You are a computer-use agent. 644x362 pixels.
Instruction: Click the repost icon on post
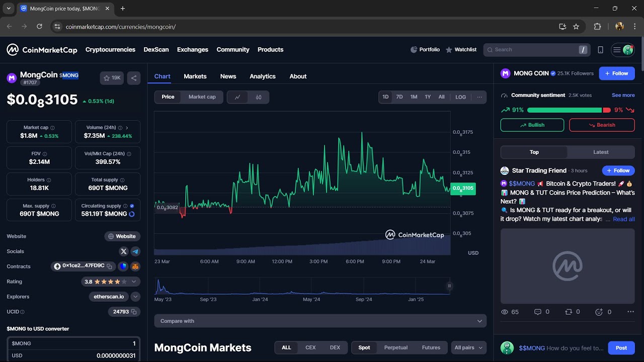[x=569, y=312]
